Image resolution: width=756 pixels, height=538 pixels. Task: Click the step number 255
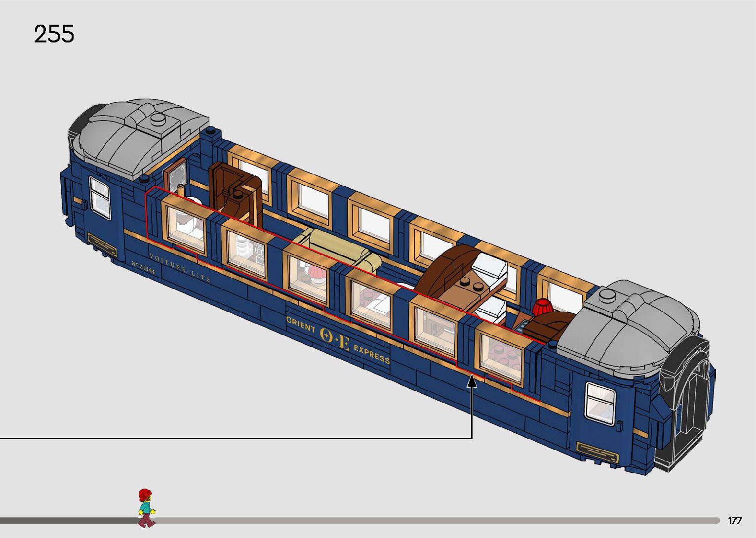[54, 35]
